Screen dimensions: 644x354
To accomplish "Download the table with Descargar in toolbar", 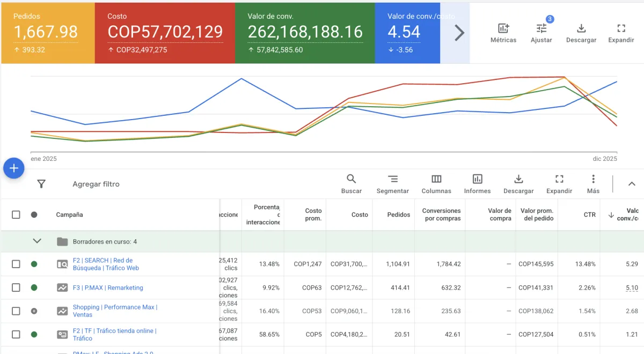I will pos(518,184).
